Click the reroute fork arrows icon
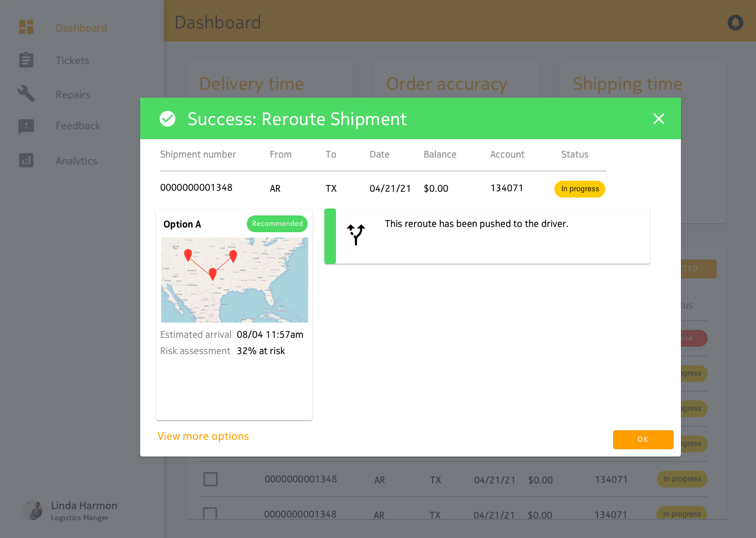Image resolution: width=756 pixels, height=538 pixels. (356, 234)
